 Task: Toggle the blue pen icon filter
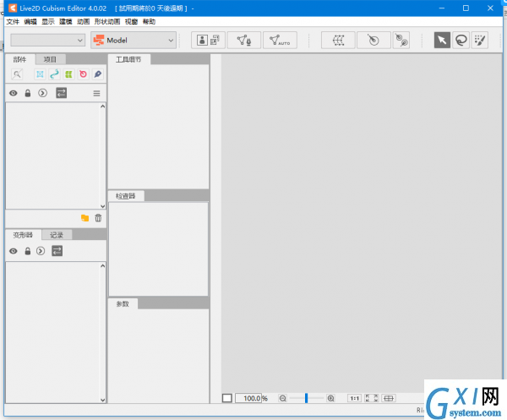pyautogui.click(x=98, y=74)
